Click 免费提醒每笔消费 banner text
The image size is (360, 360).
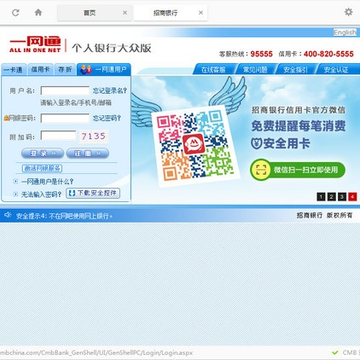(298, 126)
